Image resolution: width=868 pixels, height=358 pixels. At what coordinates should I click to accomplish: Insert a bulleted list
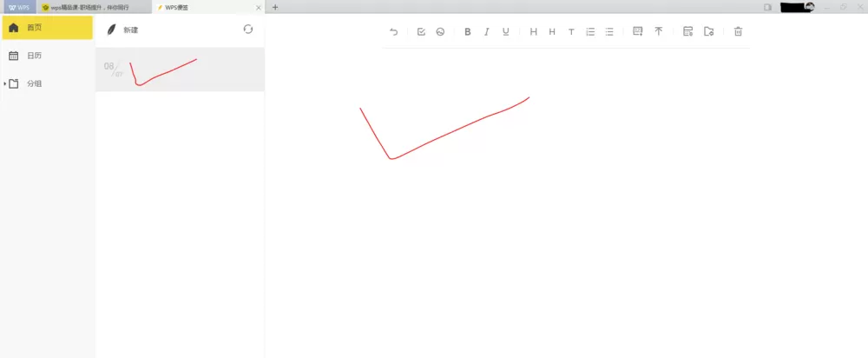[x=609, y=31]
